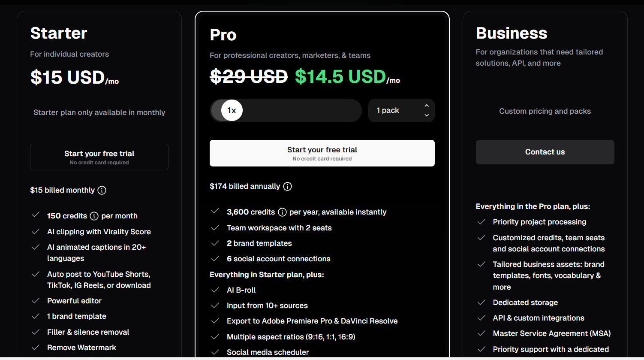Click "API & custom integrations" feature text
Viewport: 644px width, 360px height.
point(539,318)
